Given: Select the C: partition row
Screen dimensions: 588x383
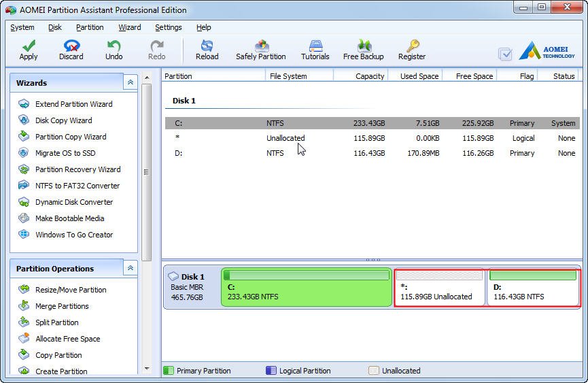Looking at the screenshot, I should (373, 123).
